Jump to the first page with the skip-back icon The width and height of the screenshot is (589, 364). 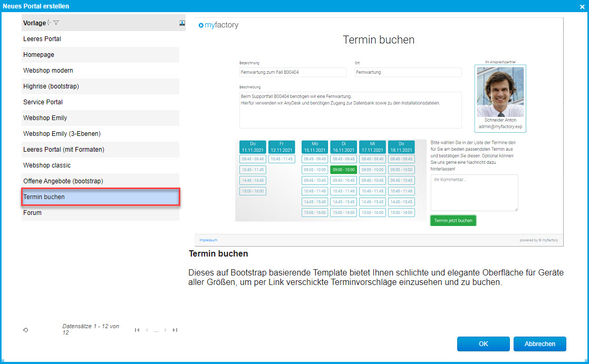137,330
